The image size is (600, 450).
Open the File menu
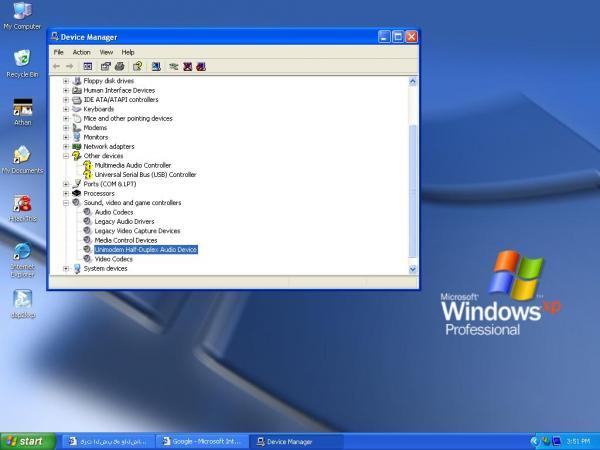(59, 52)
